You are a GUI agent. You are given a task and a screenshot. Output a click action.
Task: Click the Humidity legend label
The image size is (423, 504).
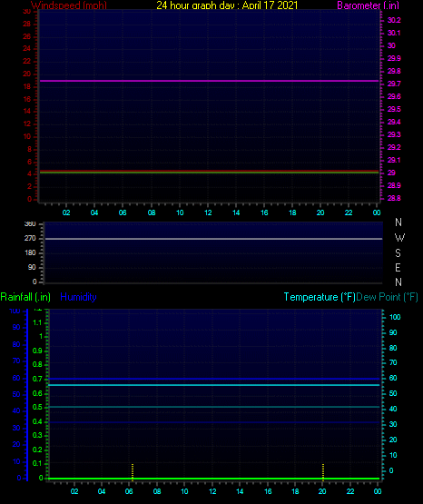pyautogui.click(x=78, y=297)
